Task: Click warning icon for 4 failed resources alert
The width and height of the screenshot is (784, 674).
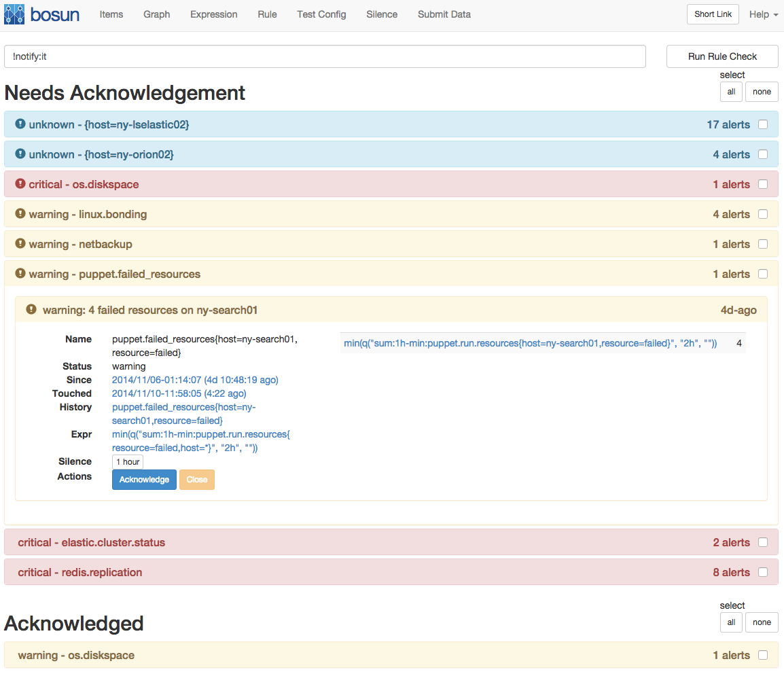Action: (x=31, y=310)
